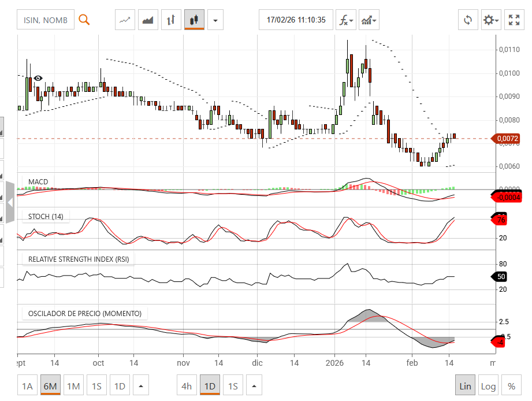This screenshot has width=532, height=401.
Task: Click the Relative Strength Index (RSI) label
Action: 79,259
